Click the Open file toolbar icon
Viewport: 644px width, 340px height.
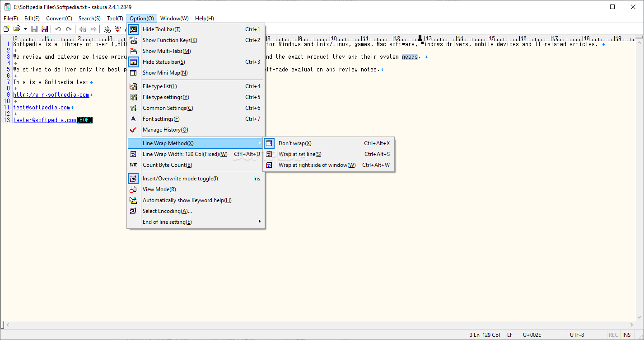click(x=17, y=29)
